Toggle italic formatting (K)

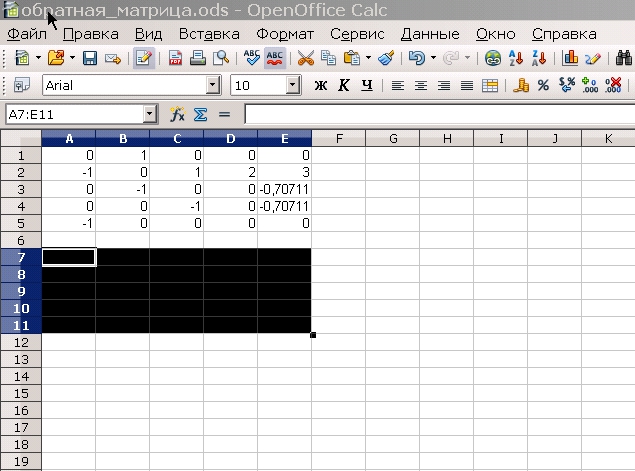point(343,86)
